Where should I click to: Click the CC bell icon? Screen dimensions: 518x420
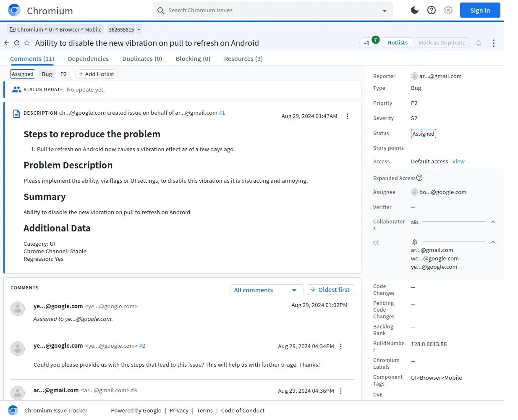pyautogui.click(x=415, y=242)
